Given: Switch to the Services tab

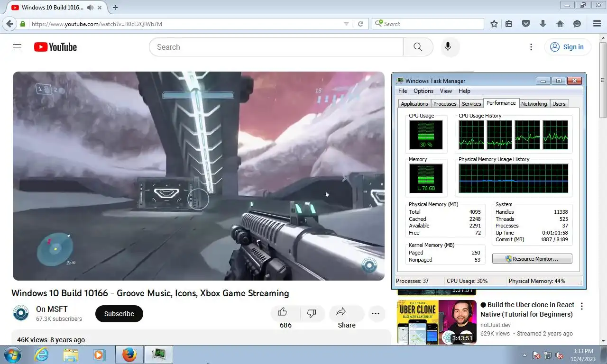Looking at the screenshot, I should (471, 104).
